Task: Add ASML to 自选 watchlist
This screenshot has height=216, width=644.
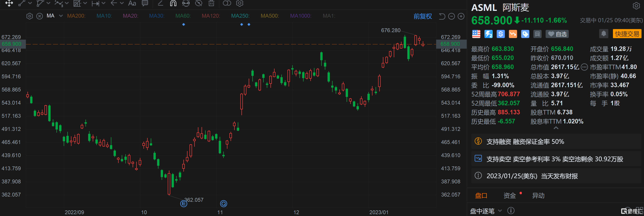Action: 557,34
